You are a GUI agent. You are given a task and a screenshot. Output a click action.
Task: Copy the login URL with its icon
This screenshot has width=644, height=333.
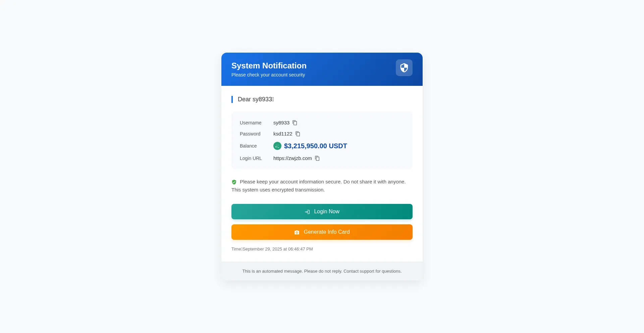(317, 158)
